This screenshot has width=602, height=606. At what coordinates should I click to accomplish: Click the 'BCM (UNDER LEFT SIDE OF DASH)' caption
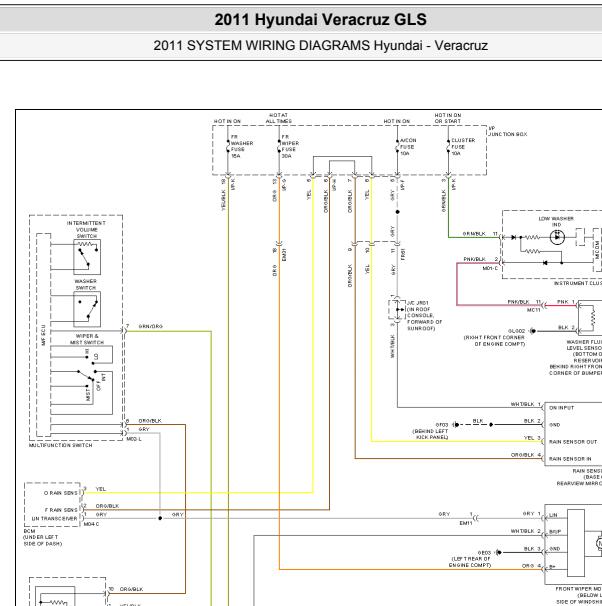pyautogui.click(x=43, y=538)
